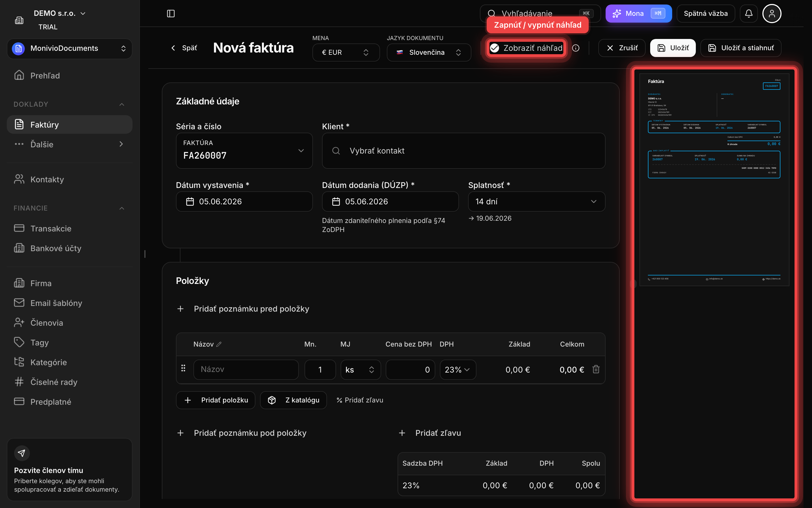Delete the item row with trash icon
Image resolution: width=812 pixels, height=508 pixels.
[x=596, y=369]
